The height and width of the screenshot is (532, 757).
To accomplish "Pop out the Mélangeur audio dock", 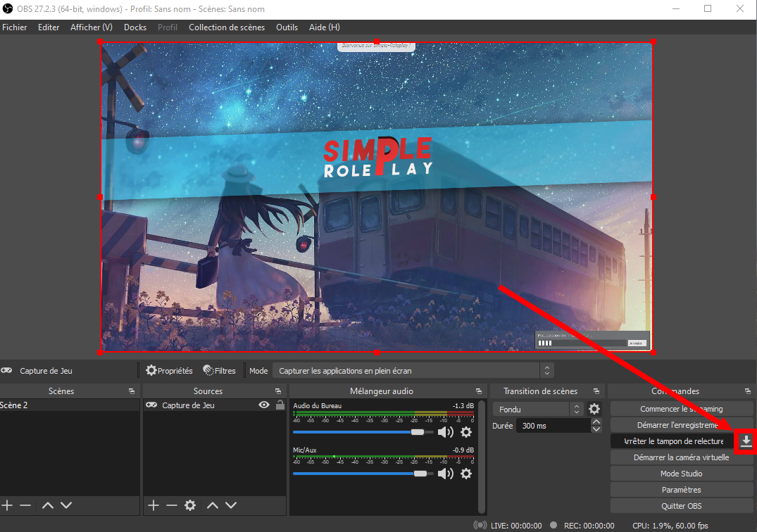I will pos(479,391).
